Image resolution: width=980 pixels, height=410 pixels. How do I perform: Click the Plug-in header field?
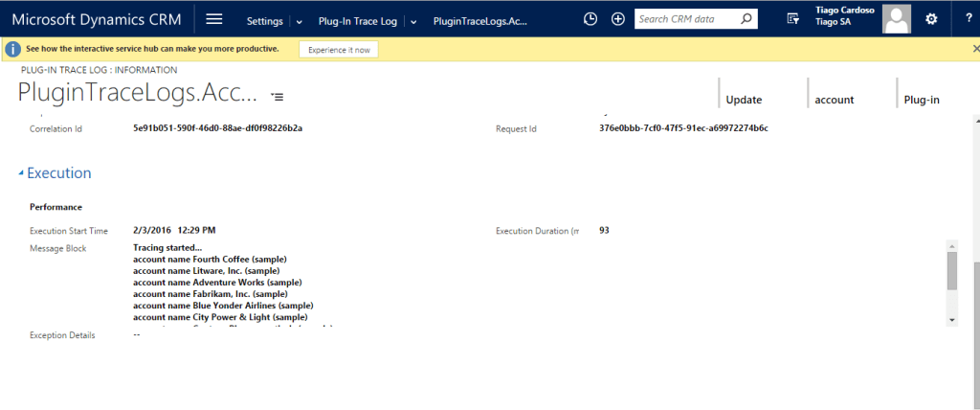click(922, 100)
